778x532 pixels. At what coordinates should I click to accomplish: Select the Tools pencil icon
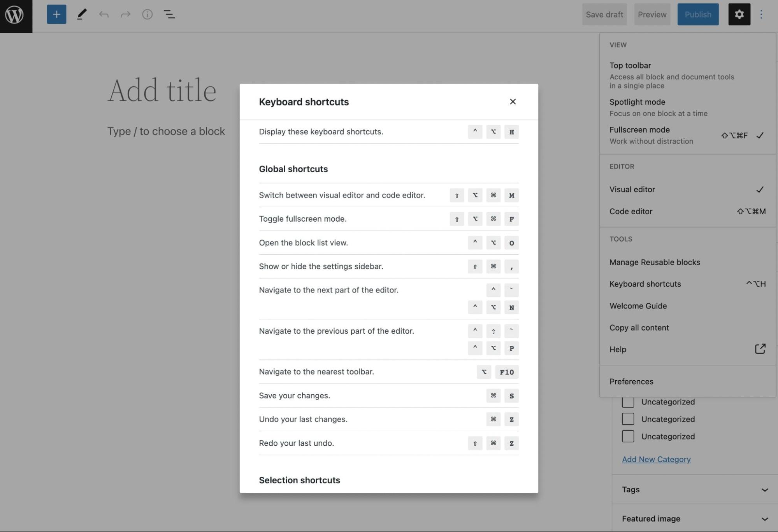click(x=81, y=14)
